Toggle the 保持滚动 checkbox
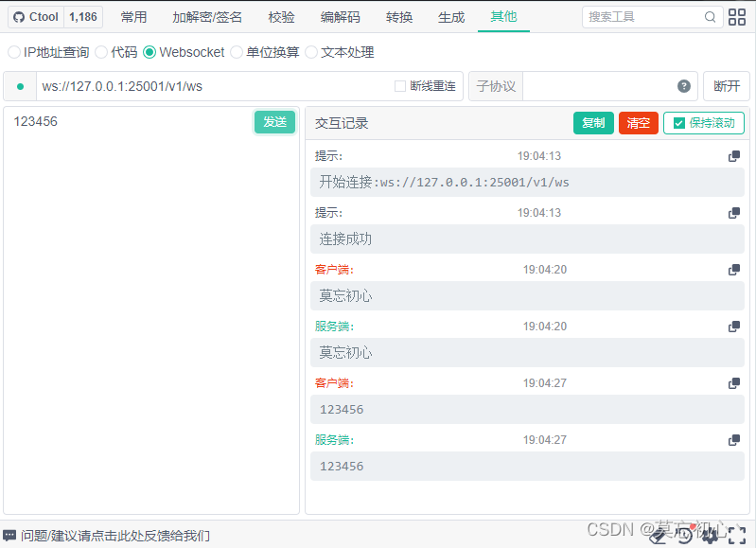Image resolution: width=756 pixels, height=548 pixels. tap(678, 123)
